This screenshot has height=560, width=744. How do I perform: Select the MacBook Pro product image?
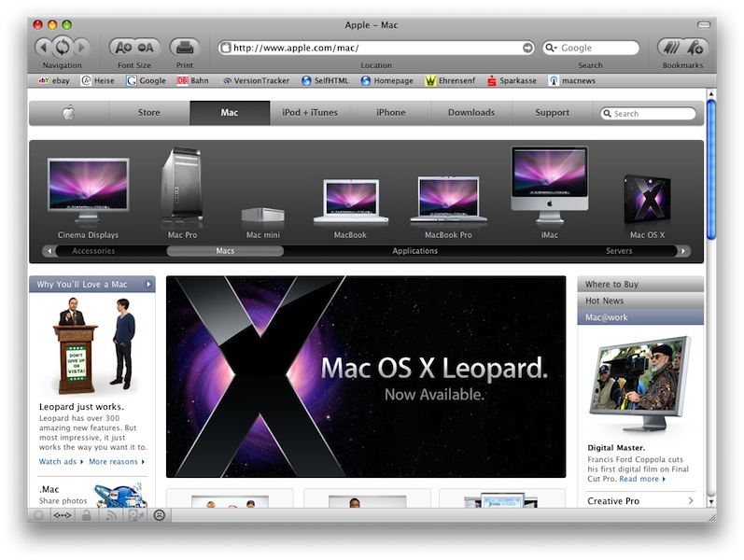[x=448, y=201]
